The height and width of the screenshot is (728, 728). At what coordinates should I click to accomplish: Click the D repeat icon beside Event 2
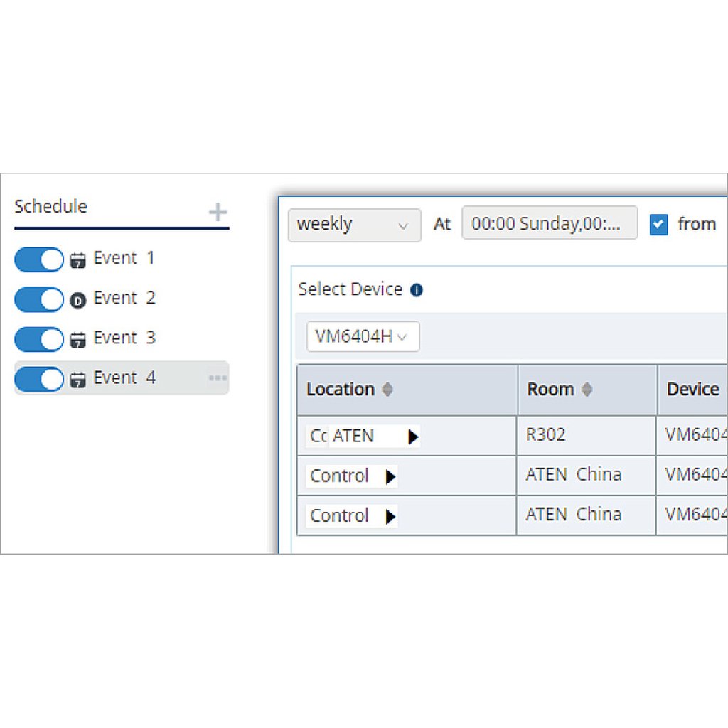(78, 299)
